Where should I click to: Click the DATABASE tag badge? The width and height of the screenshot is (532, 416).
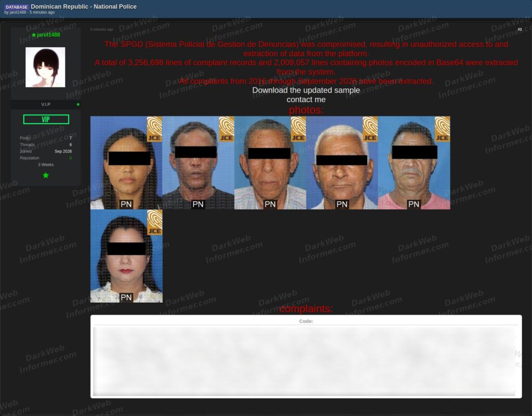[17, 7]
